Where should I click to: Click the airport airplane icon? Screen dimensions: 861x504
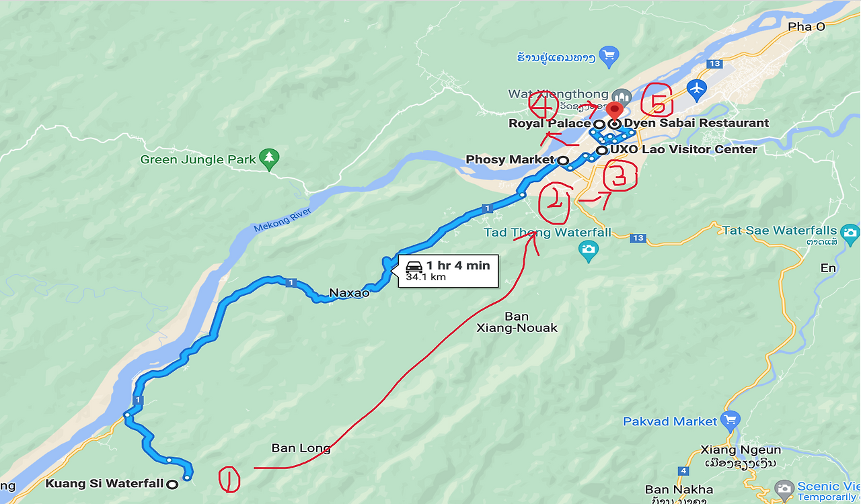point(698,87)
